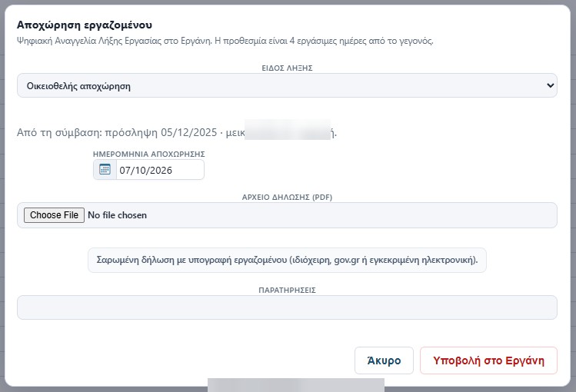Click the ΗΜΕΡΟΜΗΝΙΑ ΑΠΟΧΩΡΗΣΗΣ label

pos(148,154)
